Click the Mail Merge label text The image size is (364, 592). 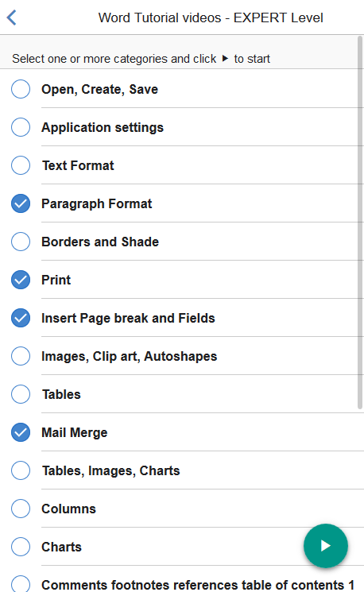click(75, 432)
